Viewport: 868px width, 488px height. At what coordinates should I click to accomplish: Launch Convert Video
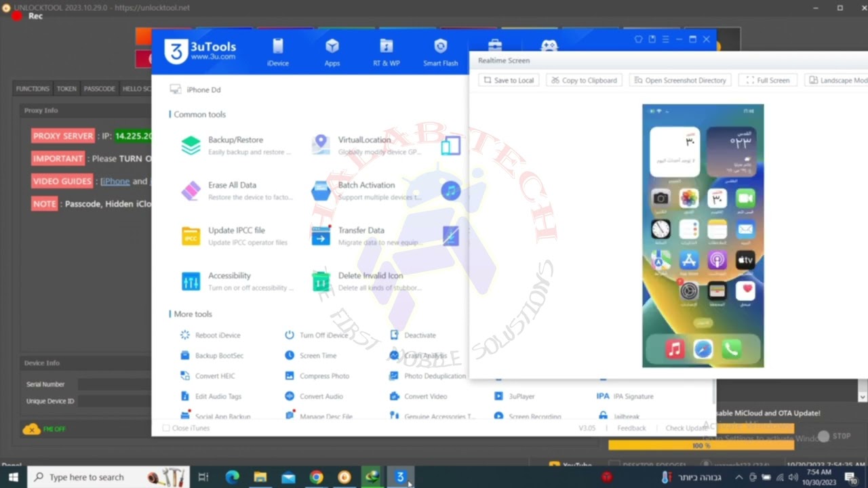tap(418, 396)
